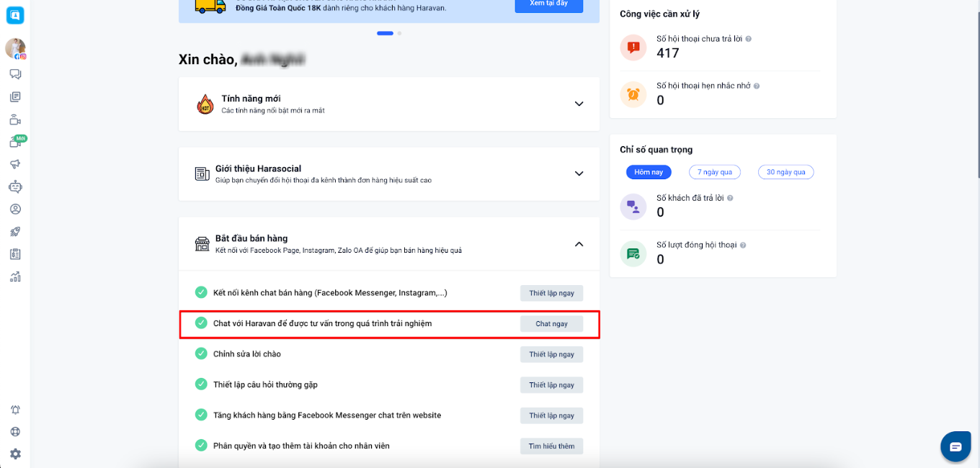This screenshot has height=468, width=980.
Task: Toggle the green check for Kết nối kênh chat bán hàng
Action: [201, 292]
